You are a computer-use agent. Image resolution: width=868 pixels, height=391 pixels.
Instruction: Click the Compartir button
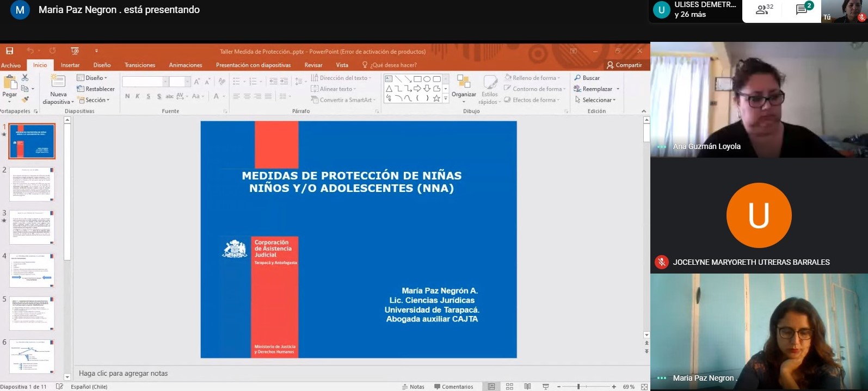pyautogui.click(x=624, y=65)
